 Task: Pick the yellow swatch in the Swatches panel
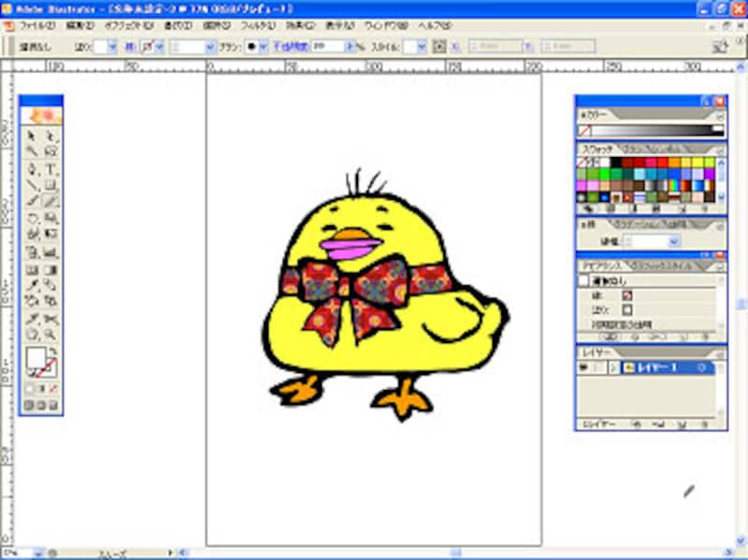(x=698, y=163)
